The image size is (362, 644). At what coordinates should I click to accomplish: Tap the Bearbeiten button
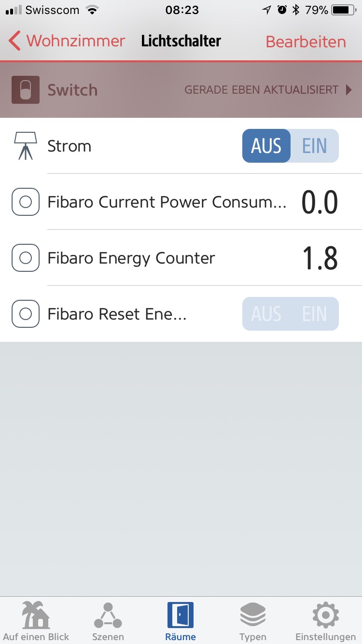[x=306, y=42]
